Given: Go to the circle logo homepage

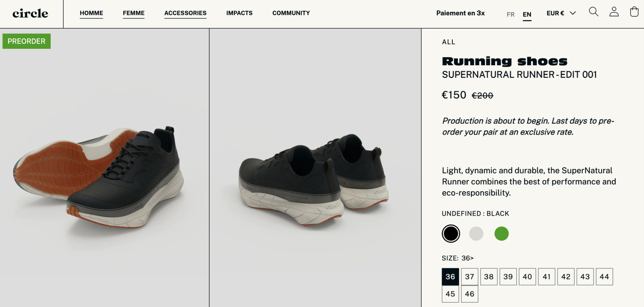Looking at the screenshot, I should tap(30, 14).
